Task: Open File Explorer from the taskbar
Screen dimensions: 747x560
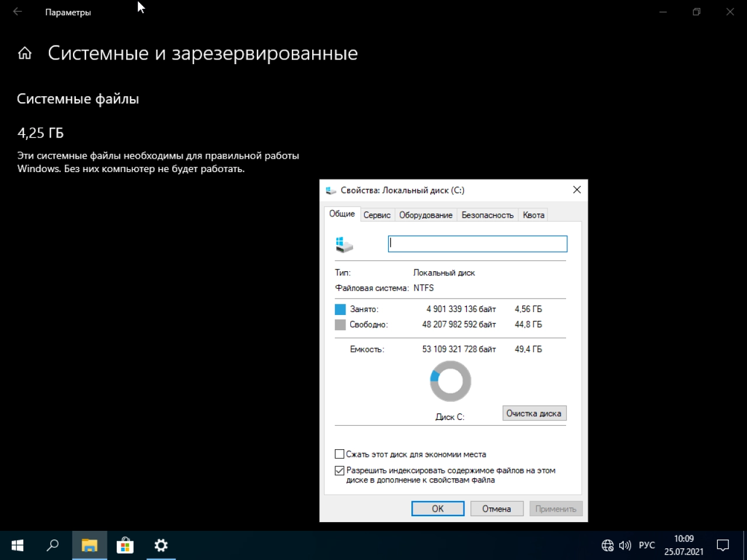Action: click(89, 545)
